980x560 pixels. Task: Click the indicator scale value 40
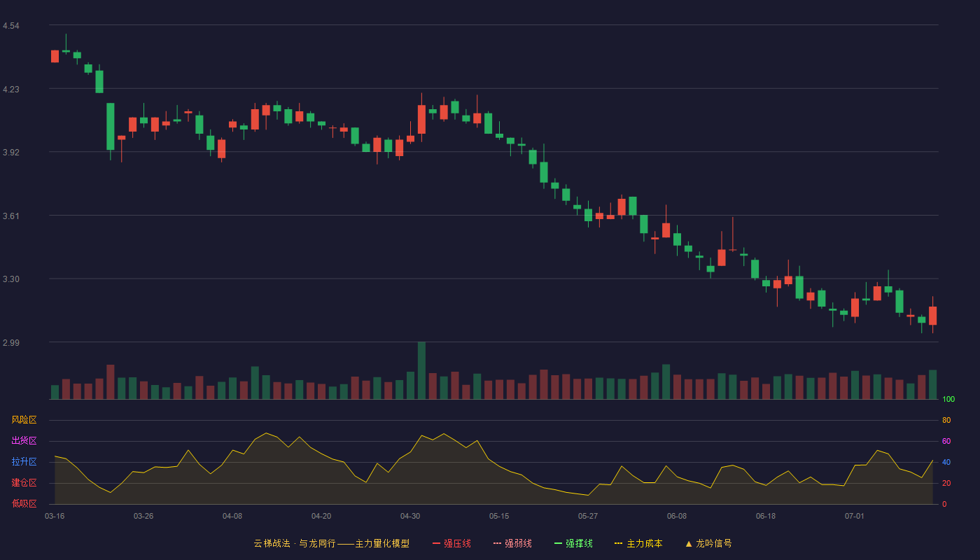[x=946, y=462]
